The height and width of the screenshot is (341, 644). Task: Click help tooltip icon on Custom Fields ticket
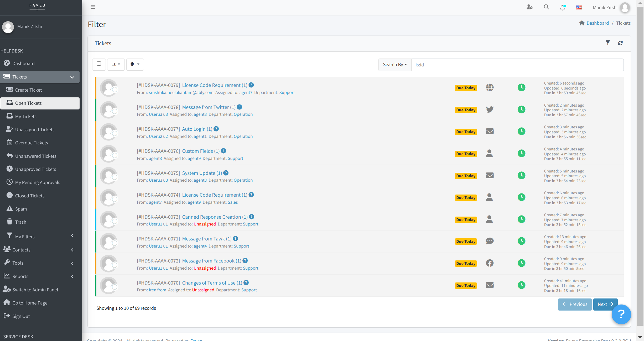(224, 151)
